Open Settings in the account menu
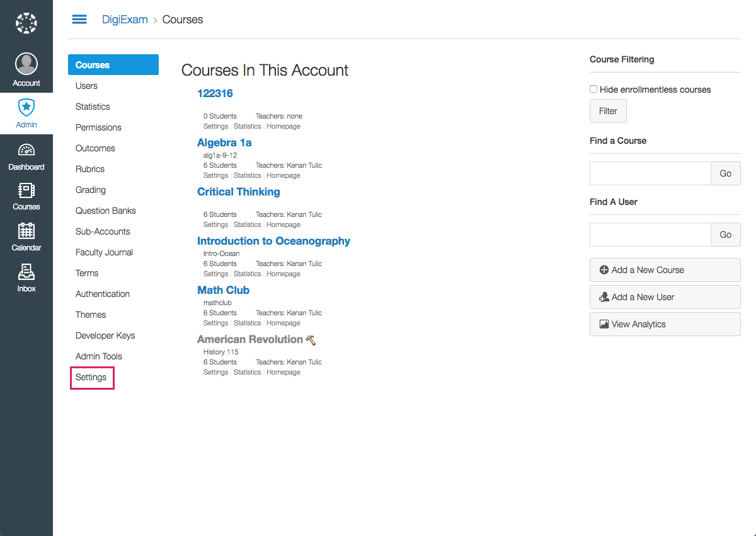756x536 pixels. tap(91, 377)
